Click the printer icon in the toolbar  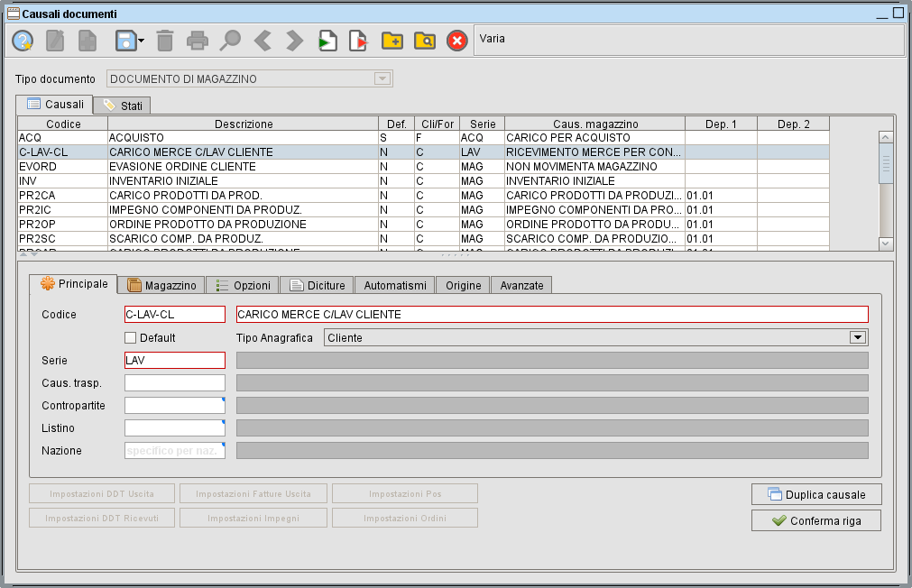coord(198,41)
